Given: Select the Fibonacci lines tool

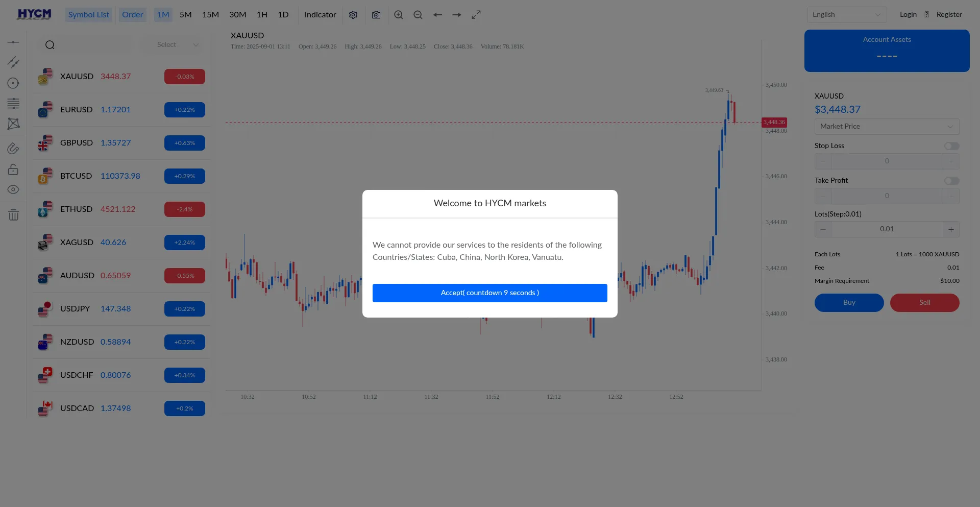Looking at the screenshot, I should pyautogui.click(x=13, y=104).
